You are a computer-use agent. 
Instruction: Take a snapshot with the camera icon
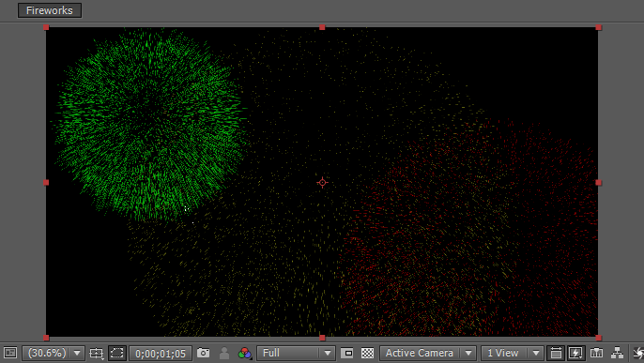click(204, 353)
